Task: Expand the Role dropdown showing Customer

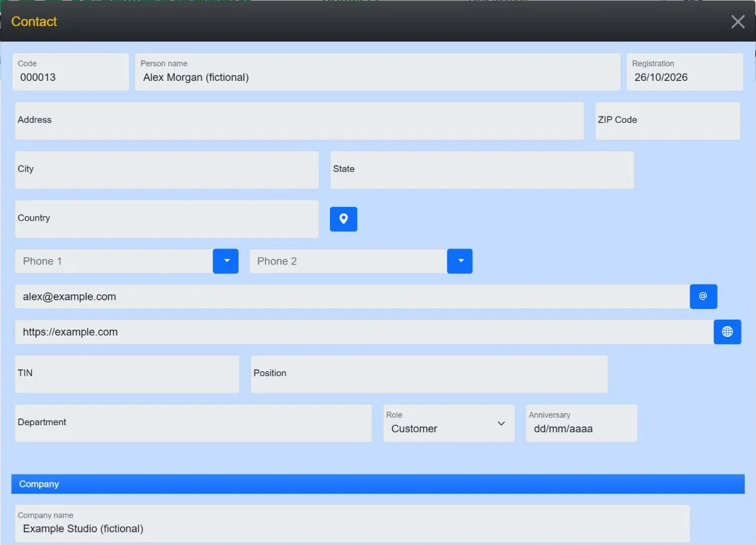Action: (x=449, y=423)
